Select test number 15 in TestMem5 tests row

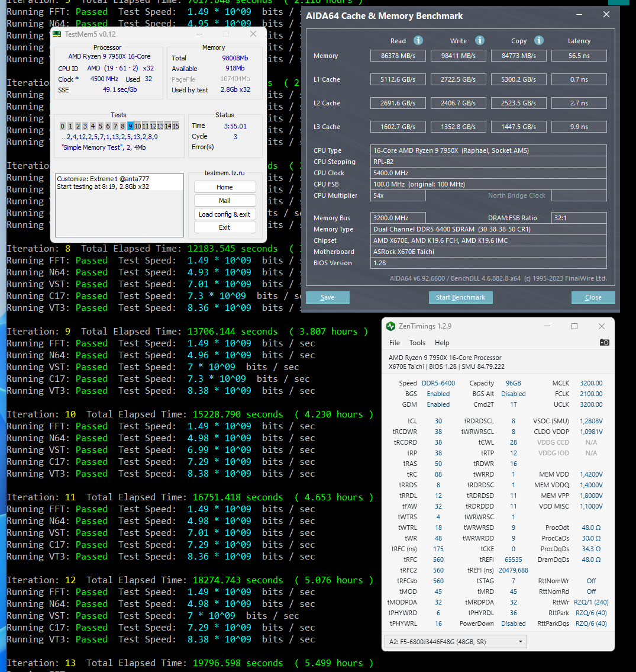176,126
